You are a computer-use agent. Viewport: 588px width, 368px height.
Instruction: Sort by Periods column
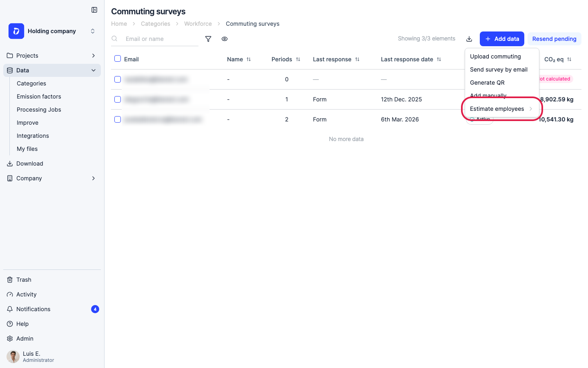click(298, 59)
